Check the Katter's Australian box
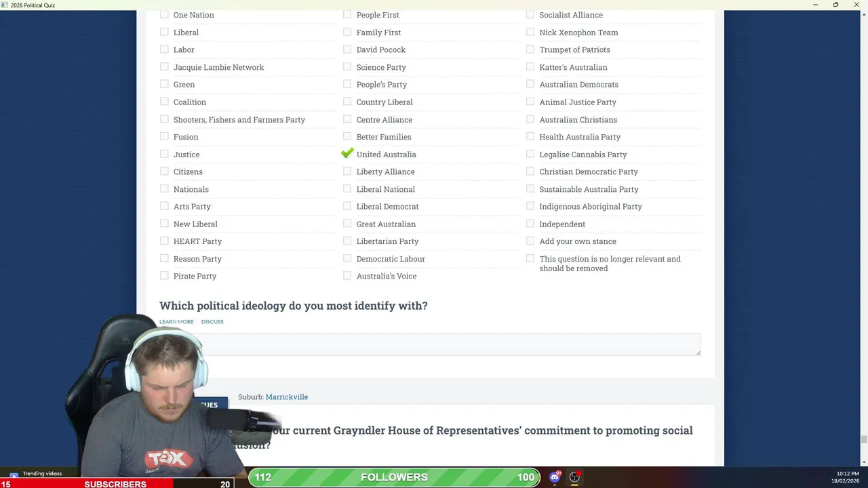 (x=530, y=66)
